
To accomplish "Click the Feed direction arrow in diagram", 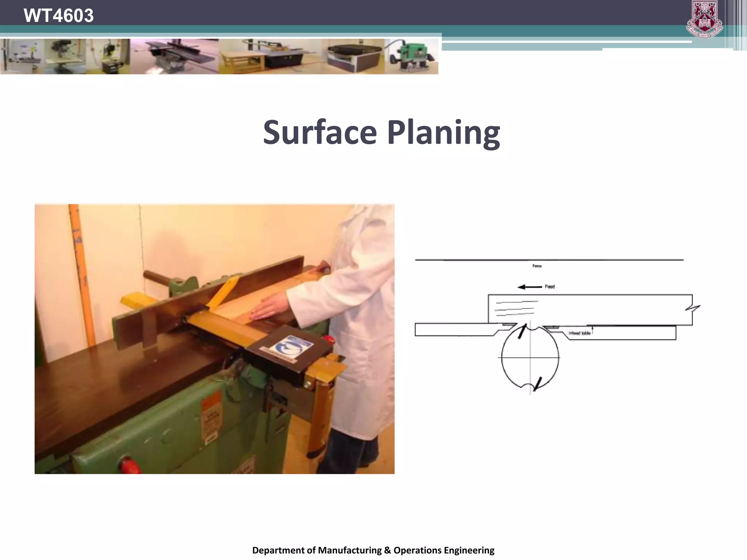I will (x=530, y=287).
